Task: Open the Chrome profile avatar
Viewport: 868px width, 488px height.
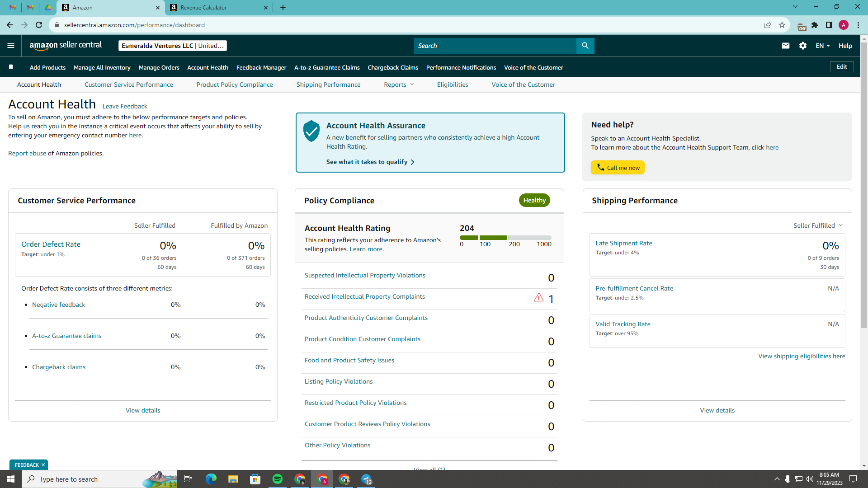Action: click(x=844, y=25)
